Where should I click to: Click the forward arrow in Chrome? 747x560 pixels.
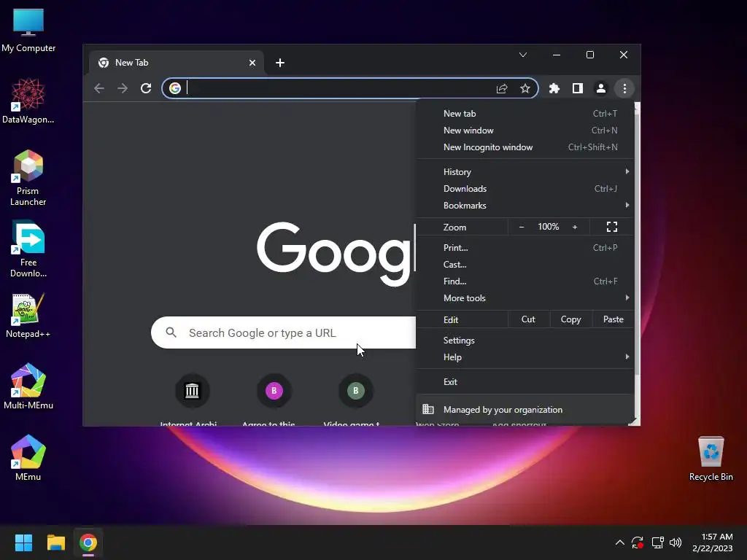click(x=123, y=88)
